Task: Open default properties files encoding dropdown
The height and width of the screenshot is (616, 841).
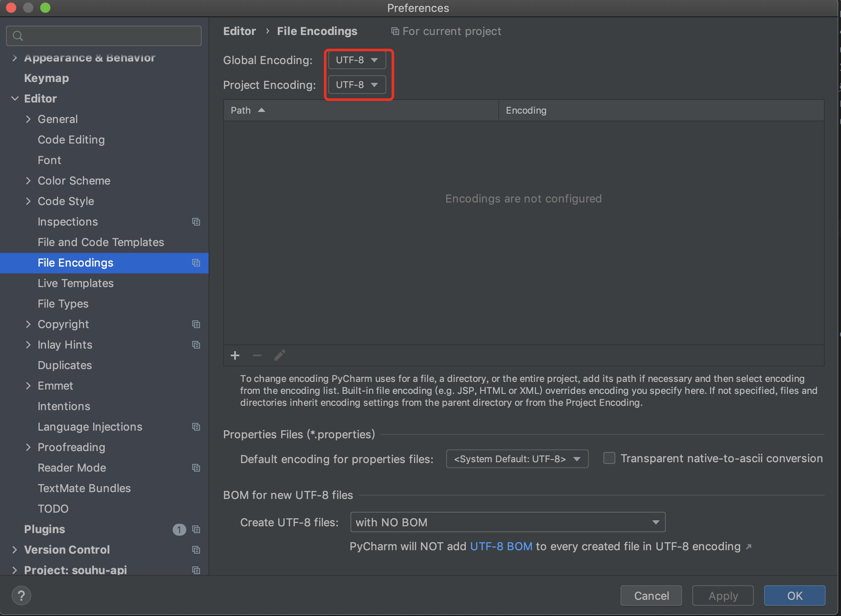Action: (x=517, y=459)
